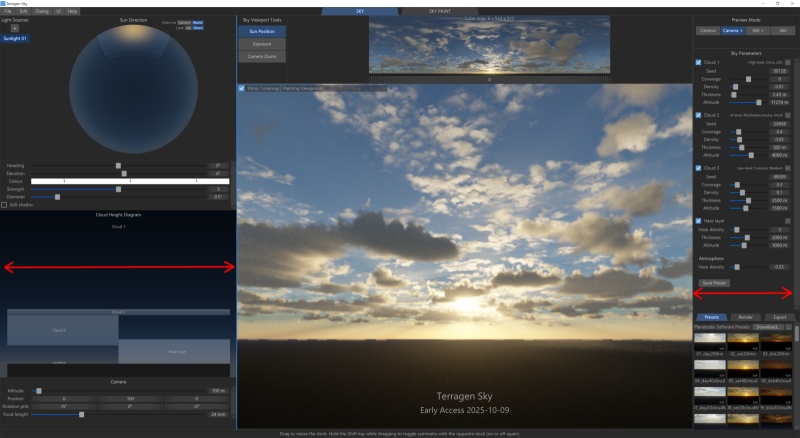Enable the Soft shadow checkbox
The width and height of the screenshot is (800, 438).
4,205
